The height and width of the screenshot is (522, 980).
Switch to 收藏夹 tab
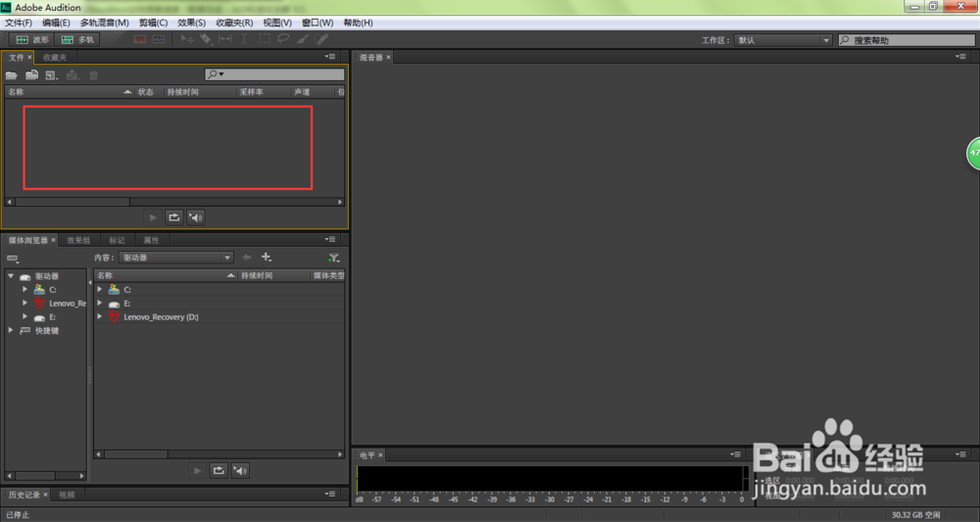click(x=55, y=58)
